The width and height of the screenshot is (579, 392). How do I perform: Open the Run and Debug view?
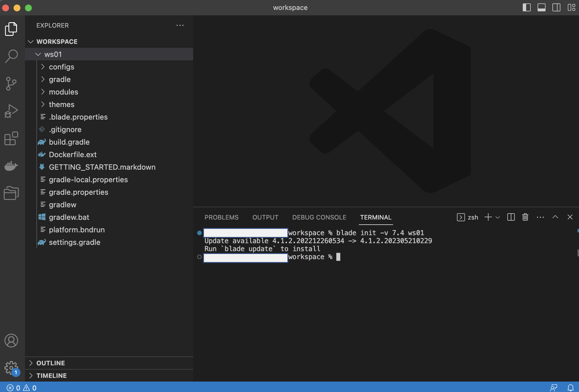[x=11, y=111]
